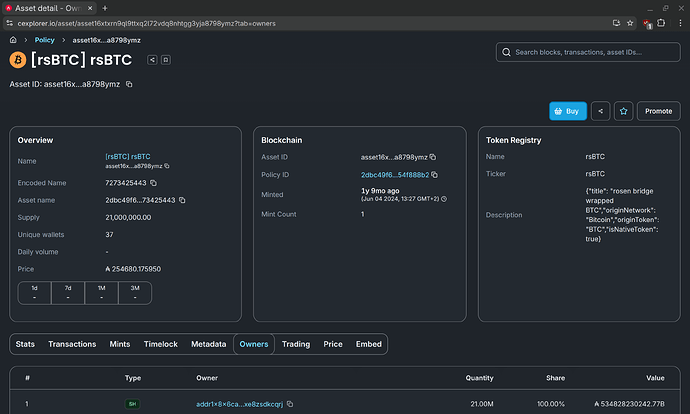Copy the Asset ID in Blockchain card
This screenshot has width=690, height=414.
pos(432,157)
